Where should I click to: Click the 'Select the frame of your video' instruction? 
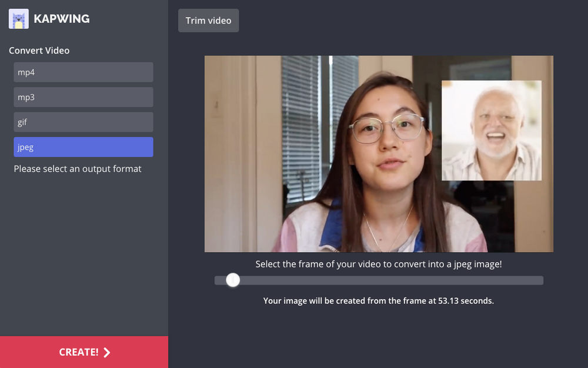coord(379,264)
